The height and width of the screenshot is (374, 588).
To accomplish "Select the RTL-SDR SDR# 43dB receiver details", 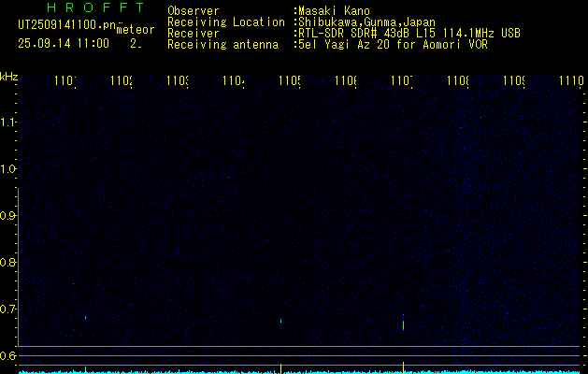I will (x=408, y=34).
